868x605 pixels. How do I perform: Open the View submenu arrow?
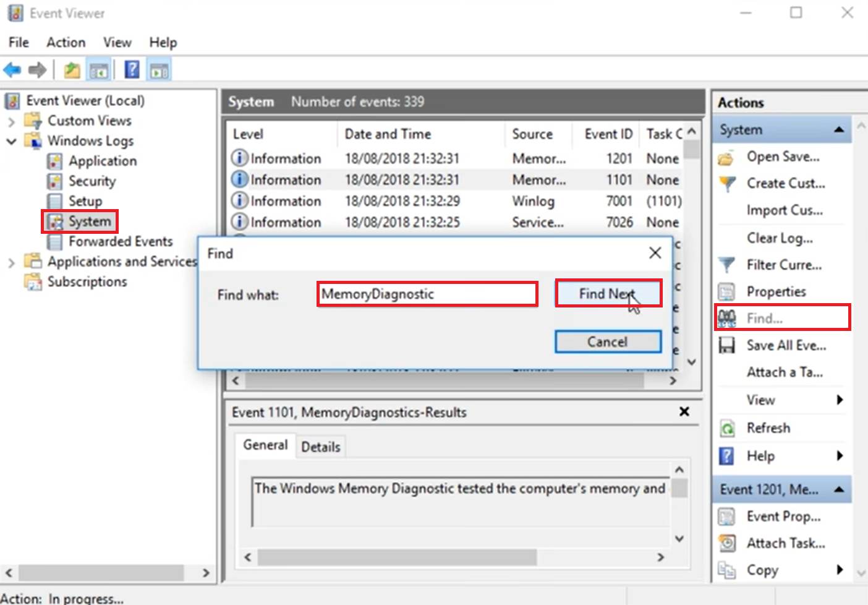(841, 400)
